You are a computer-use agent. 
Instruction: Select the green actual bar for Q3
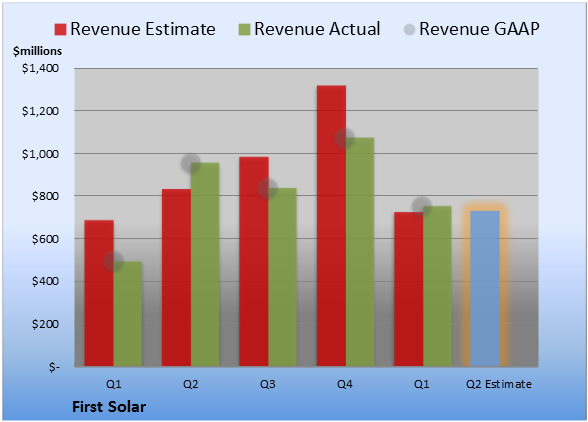[283, 277]
